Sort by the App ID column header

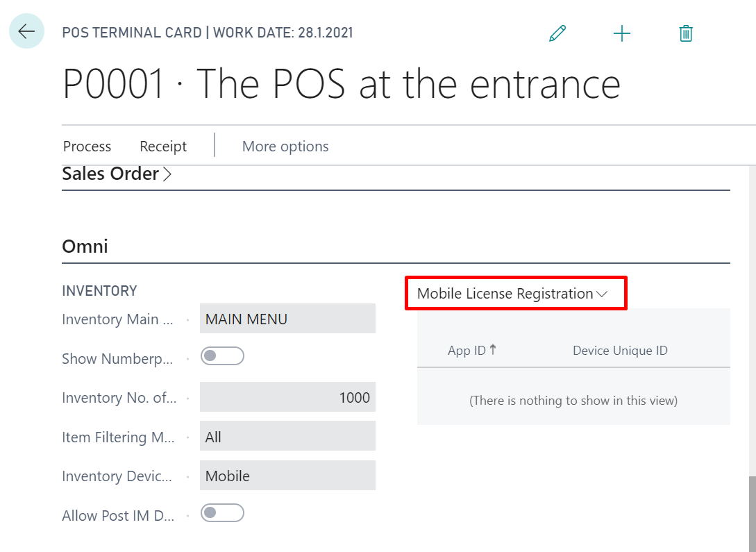coord(467,351)
